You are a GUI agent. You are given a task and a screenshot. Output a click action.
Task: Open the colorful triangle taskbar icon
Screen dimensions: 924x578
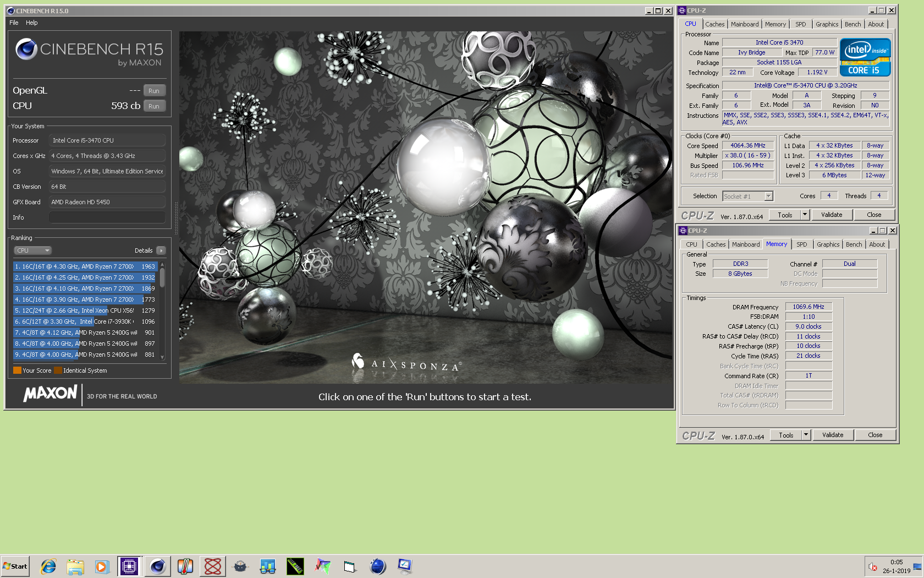323,566
